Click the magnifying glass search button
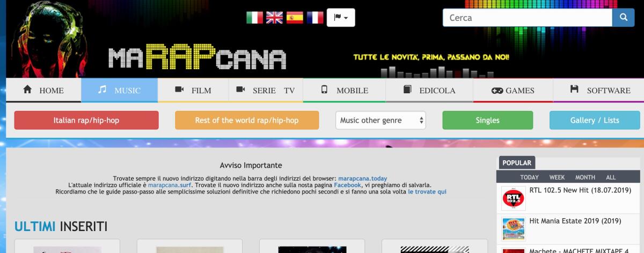644x253 pixels. point(623,18)
